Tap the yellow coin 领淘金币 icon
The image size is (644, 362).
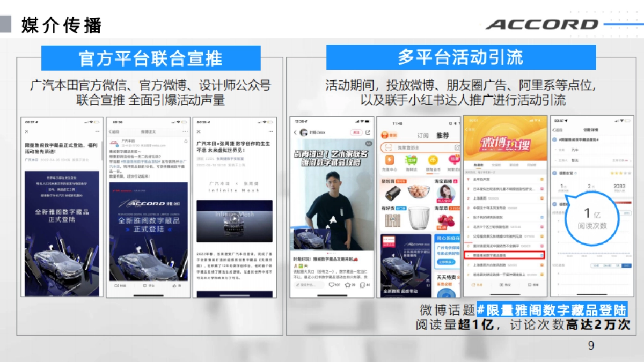click(433, 160)
